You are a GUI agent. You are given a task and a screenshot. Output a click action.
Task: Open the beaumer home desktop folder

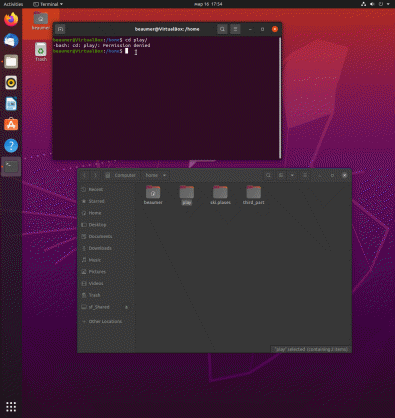click(x=41, y=21)
